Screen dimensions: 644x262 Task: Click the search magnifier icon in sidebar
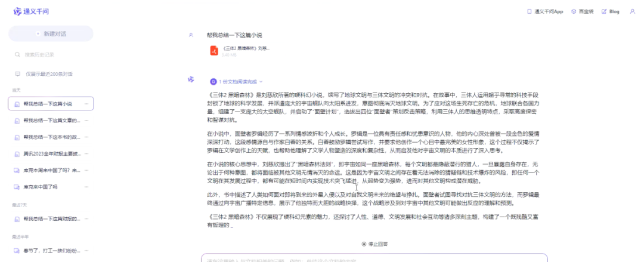coord(17,54)
